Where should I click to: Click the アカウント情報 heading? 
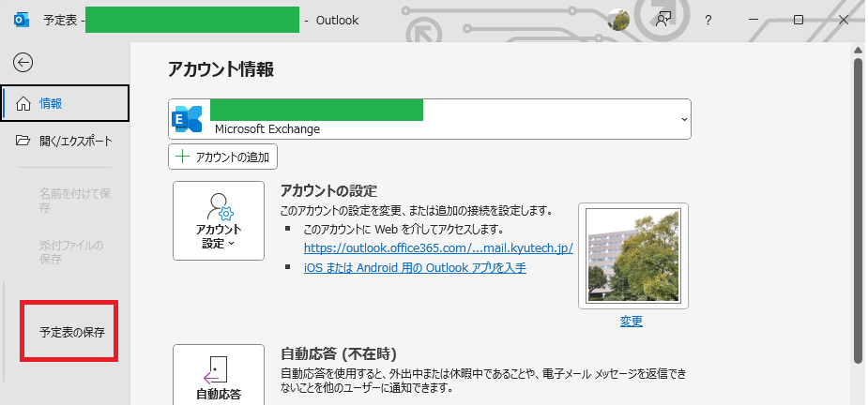(x=221, y=69)
